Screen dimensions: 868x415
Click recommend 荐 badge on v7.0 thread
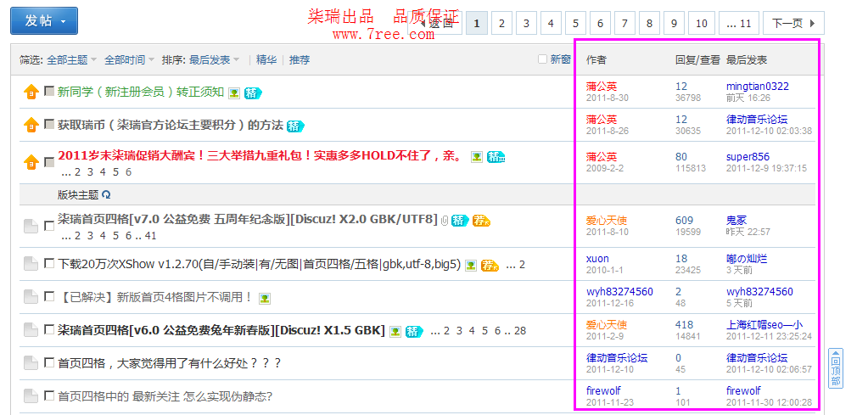pyautogui.click(x=482, y=221)
